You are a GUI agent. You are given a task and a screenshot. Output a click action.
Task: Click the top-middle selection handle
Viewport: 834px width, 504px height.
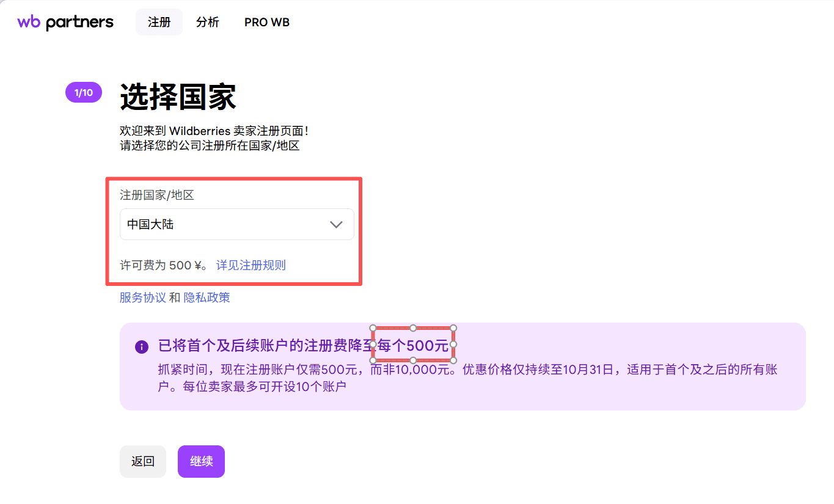point(413,328)
